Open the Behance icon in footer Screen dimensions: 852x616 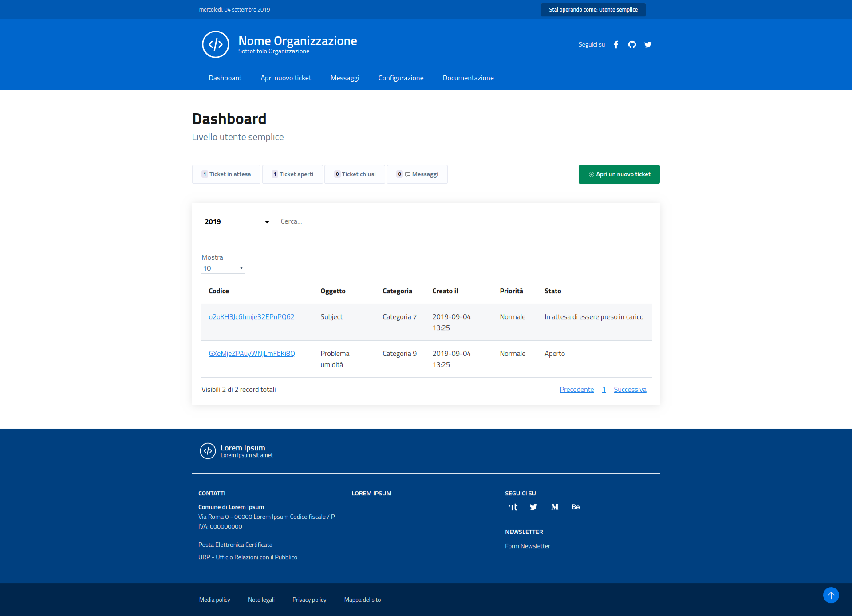click(x=576, y=507)
